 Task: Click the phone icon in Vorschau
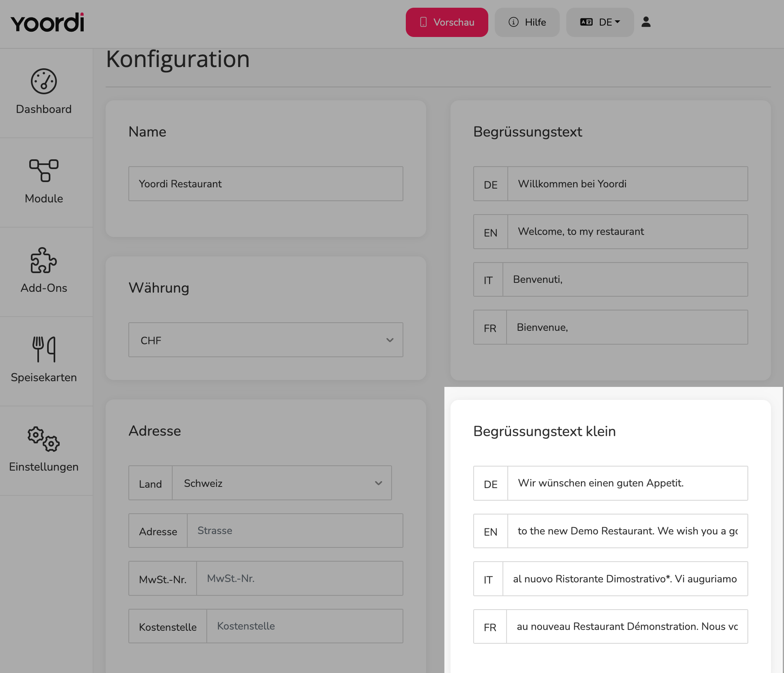coord(423,22)
